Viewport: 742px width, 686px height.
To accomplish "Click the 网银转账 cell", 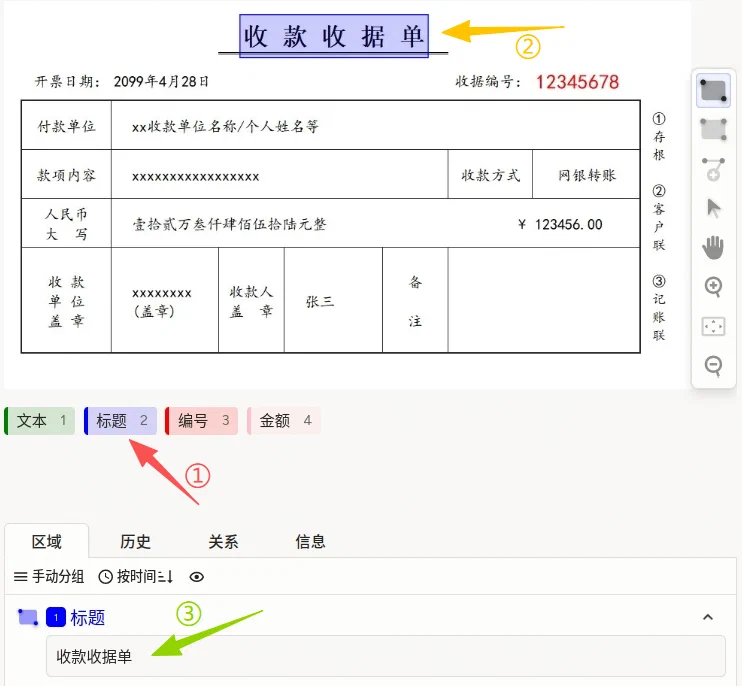I will click(587, 176).
